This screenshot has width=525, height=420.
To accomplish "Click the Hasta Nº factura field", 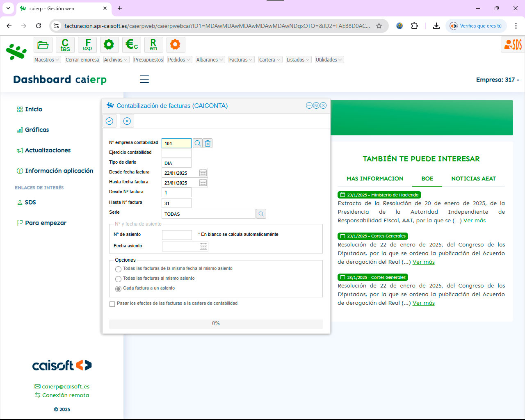I will (x=176, y=203).
